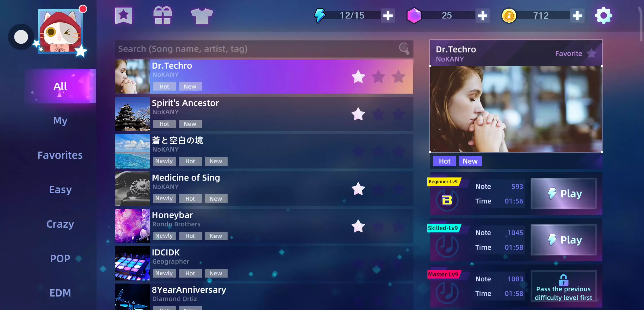Click the Medicine of Sing song thumbnail

(x=132, y=189)
